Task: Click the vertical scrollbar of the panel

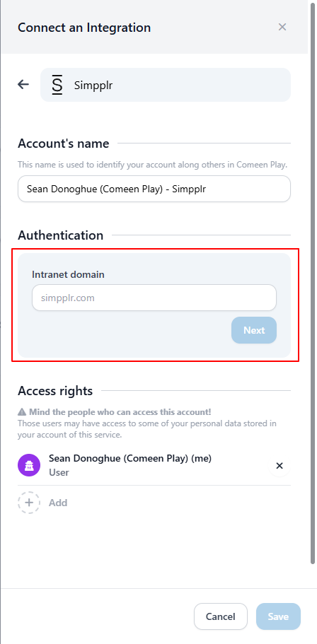Action: coord(313,283)
